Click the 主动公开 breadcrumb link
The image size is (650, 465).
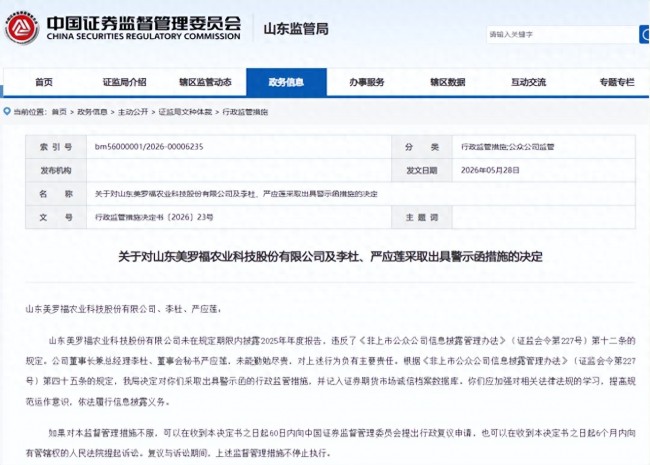click(133, 112)
